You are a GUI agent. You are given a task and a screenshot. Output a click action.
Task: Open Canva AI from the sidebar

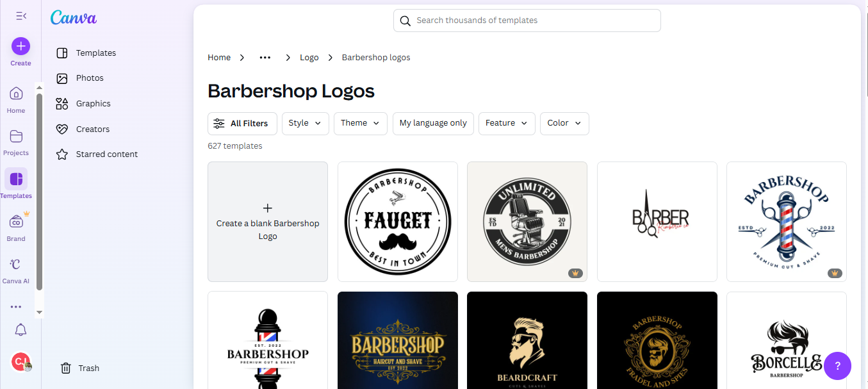pos(15,269)
